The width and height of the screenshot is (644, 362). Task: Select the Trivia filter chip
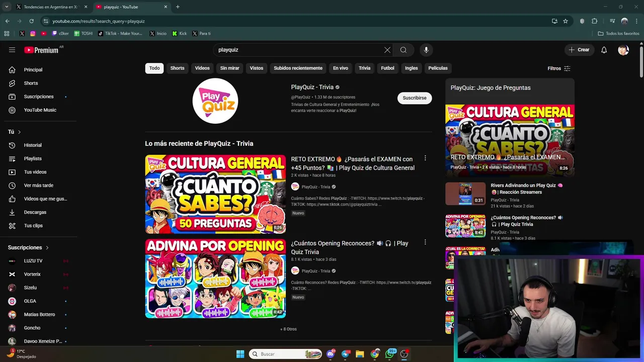click(x=364, y=68)
